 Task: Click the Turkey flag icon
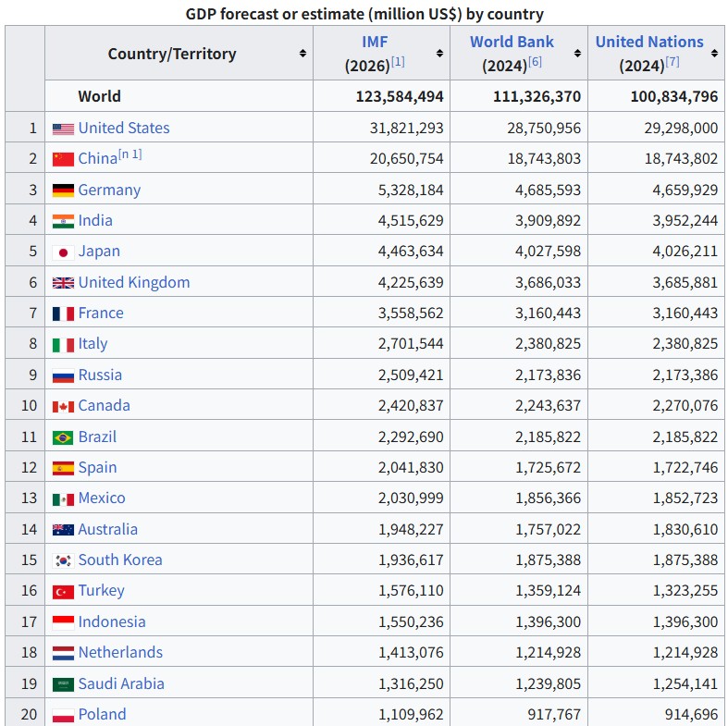pos(63,591)
